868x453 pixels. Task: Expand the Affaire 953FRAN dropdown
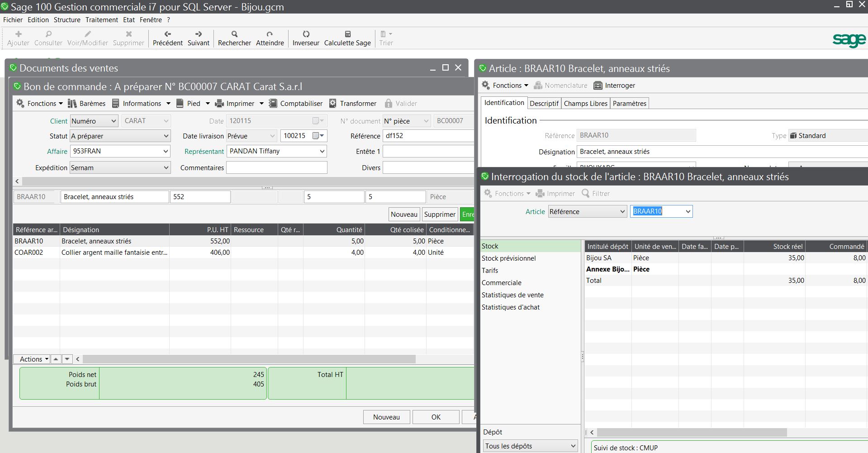coord(120,151)
